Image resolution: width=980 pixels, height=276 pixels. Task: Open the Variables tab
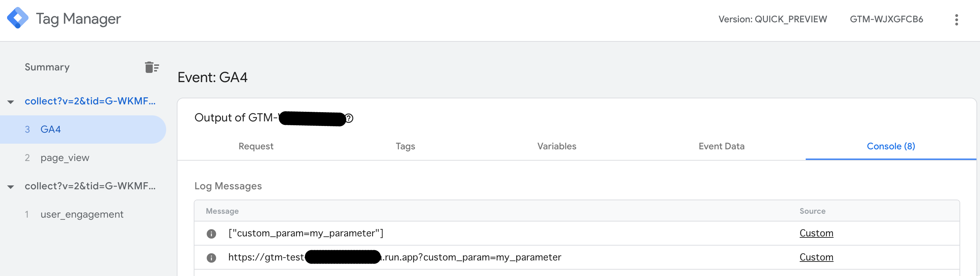point(556,146)
